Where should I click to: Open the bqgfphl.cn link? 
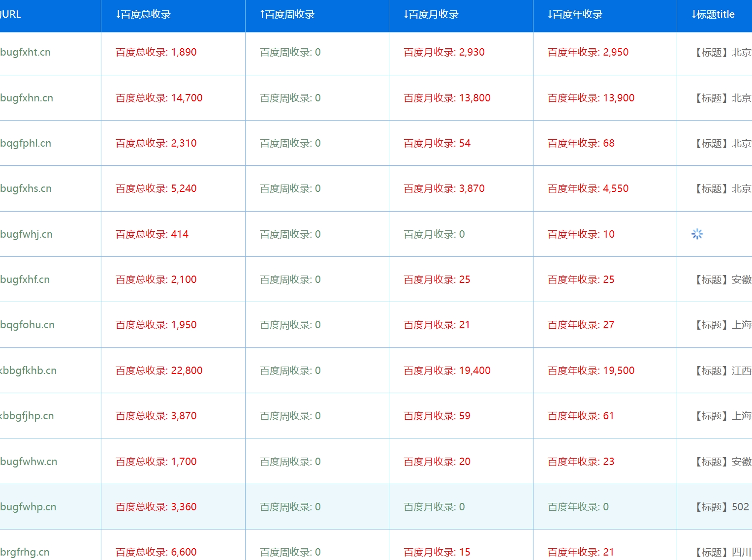point(26,143)
